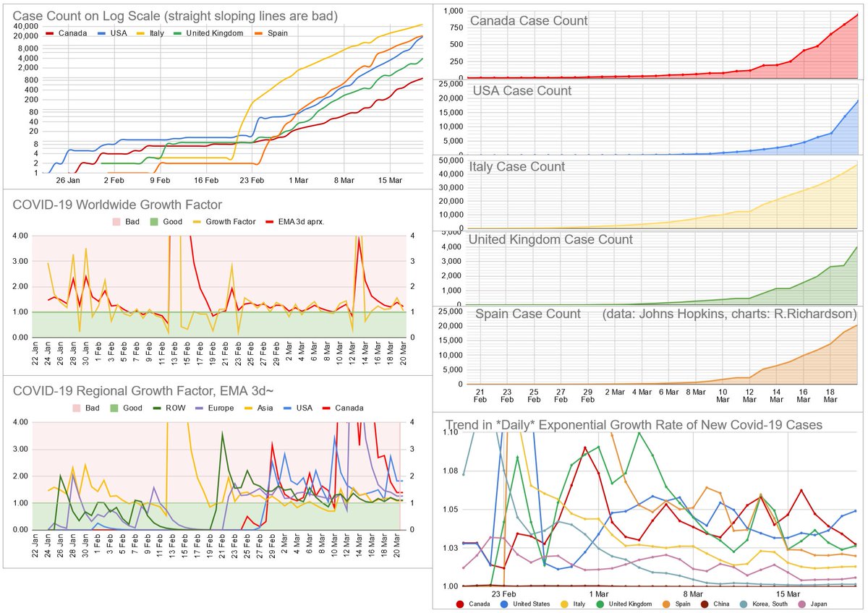Click the '40,000' axis label on the log scale chart
The width and height of the screenshot is (868, 613).
click(26, 26)
